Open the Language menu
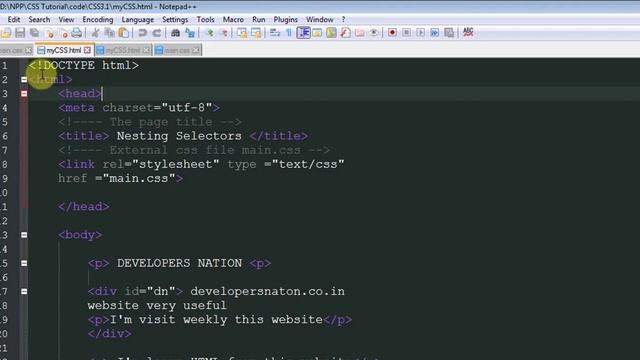The image size is (640, 360). coord(138,20)
